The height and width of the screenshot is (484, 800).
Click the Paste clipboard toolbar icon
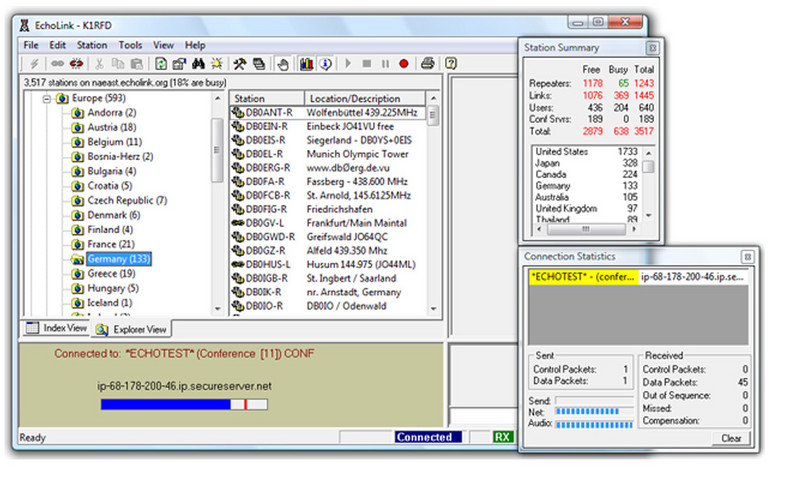(137, 64)
